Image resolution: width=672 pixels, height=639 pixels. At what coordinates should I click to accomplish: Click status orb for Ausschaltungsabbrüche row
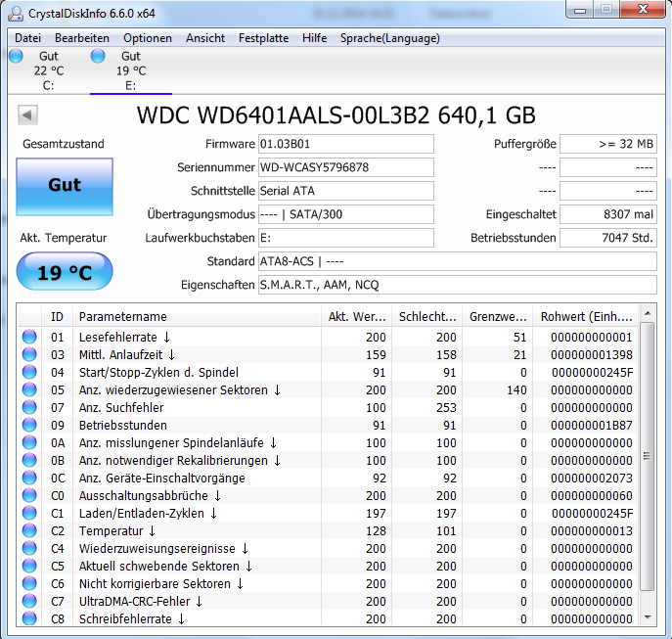pyautogui.click(x=29, y=495)
